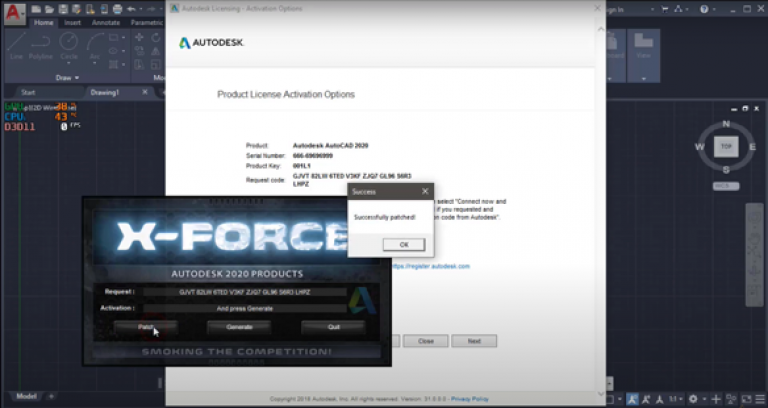The image size is (768, 408).
Task: Select the Move tool in Modify panel
Action: tap(139, 38)
